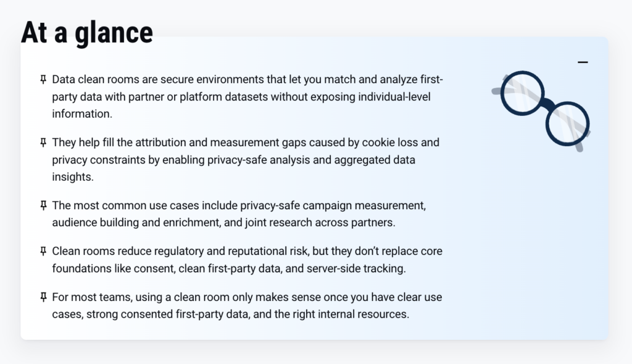
Task: Click the pin beside 'The most common use cases'
Action: click(43, 205)
